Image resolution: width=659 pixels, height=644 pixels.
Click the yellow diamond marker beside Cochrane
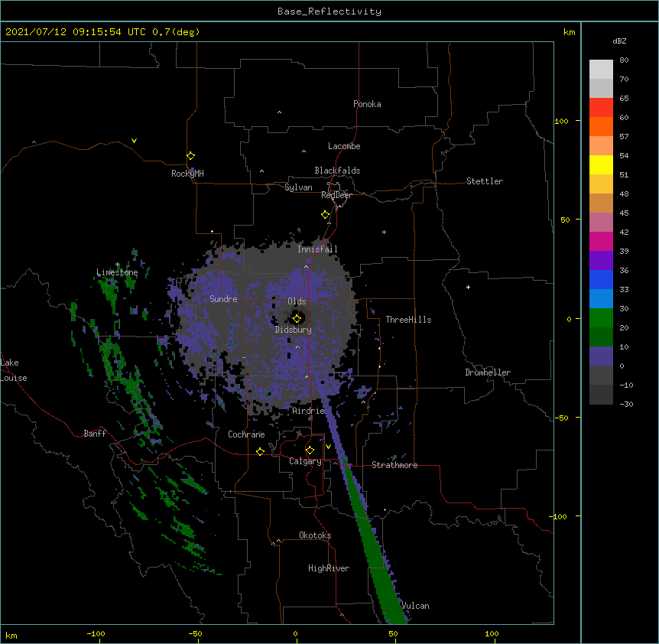[x=260, y=451]
